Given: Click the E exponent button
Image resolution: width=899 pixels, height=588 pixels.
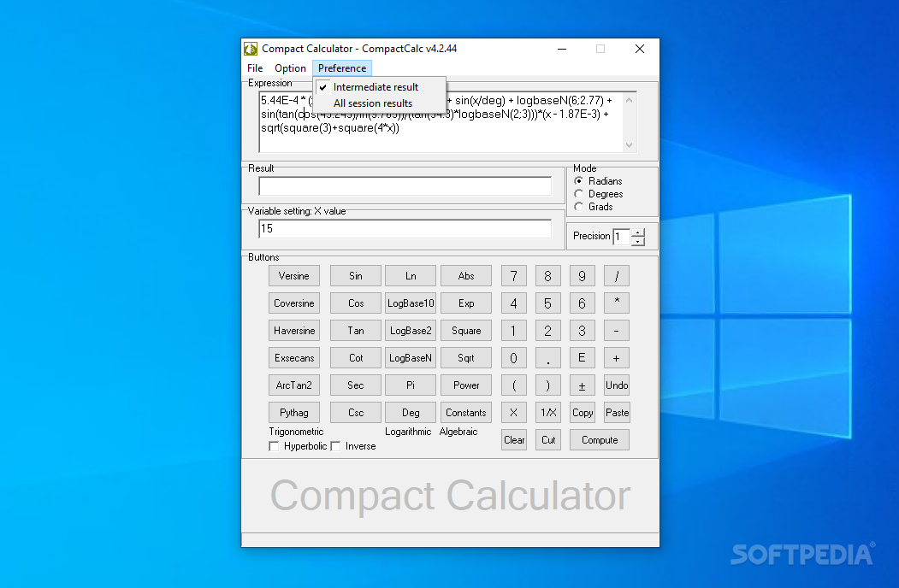Looking at the screenshot, I should pyautogui.click(x=582, y=358).
